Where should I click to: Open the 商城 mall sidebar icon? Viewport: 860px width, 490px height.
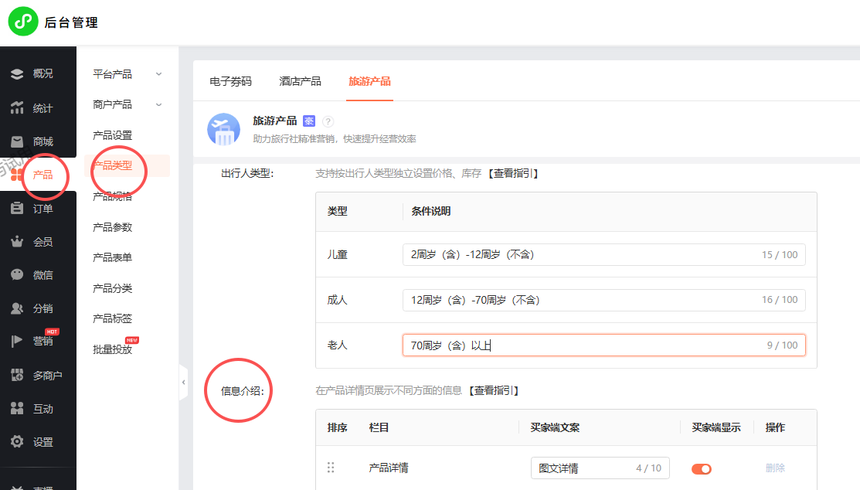[17, 142]
